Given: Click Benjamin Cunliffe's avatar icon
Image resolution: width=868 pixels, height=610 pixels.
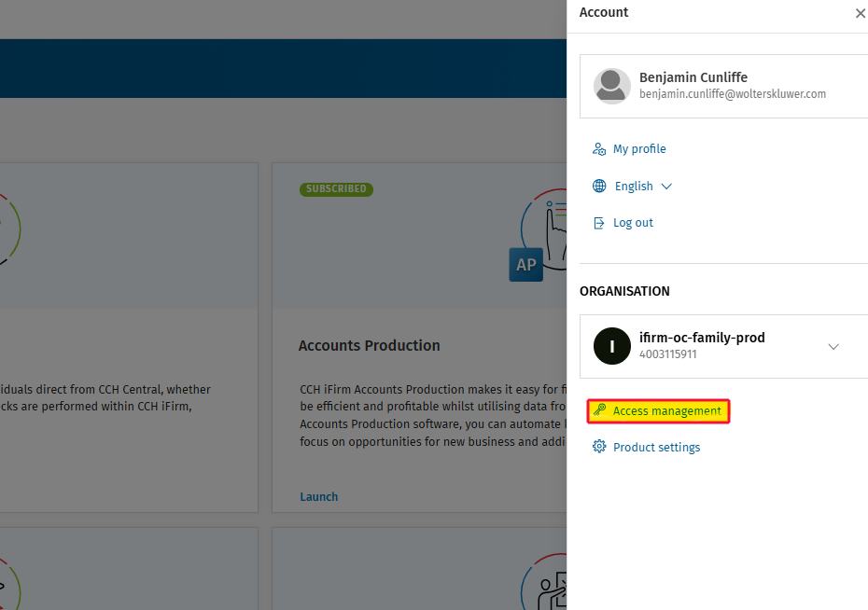Looking at the screenshot, I should pos(611,86).
